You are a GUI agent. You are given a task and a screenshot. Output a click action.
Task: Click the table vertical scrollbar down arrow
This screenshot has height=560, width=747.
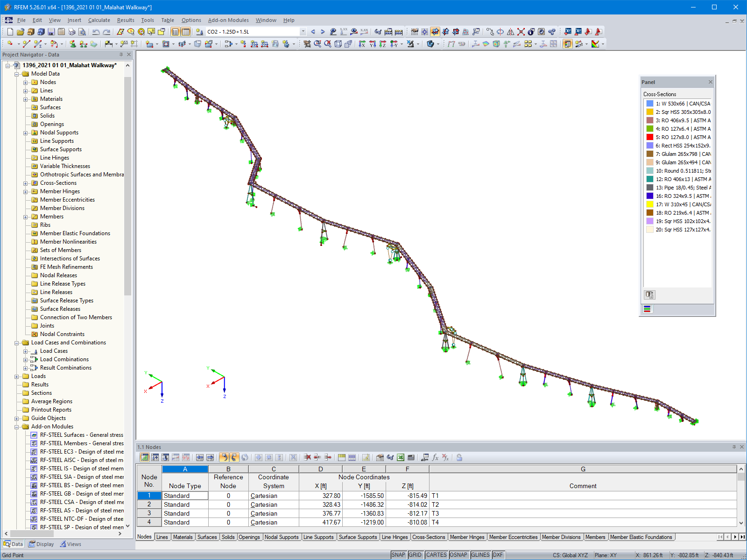[741, 523]
